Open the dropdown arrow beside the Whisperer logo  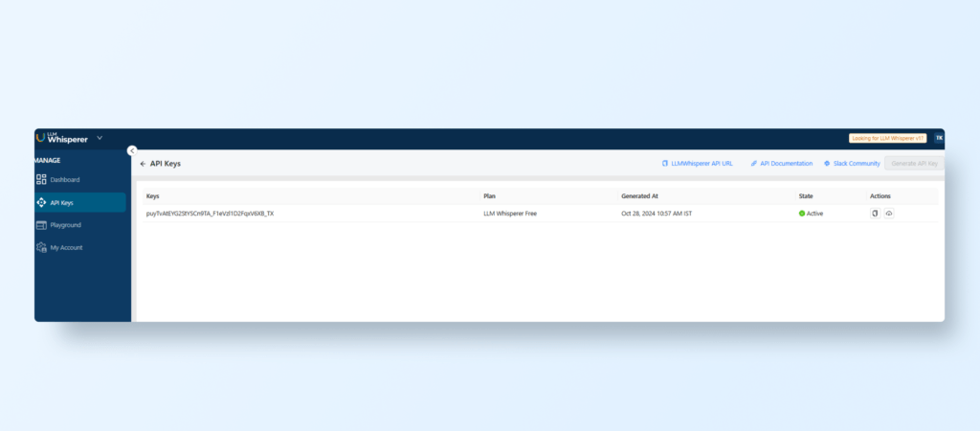click(x=100, y=138)
